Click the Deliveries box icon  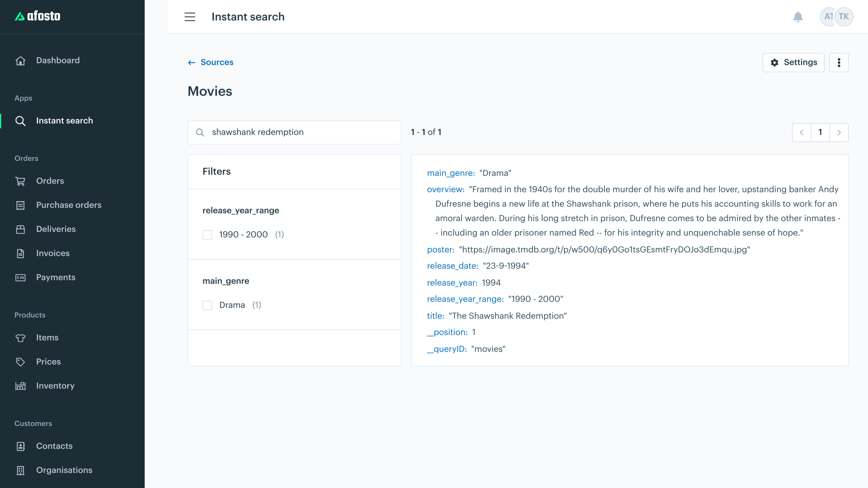click(x=20, y=229)
